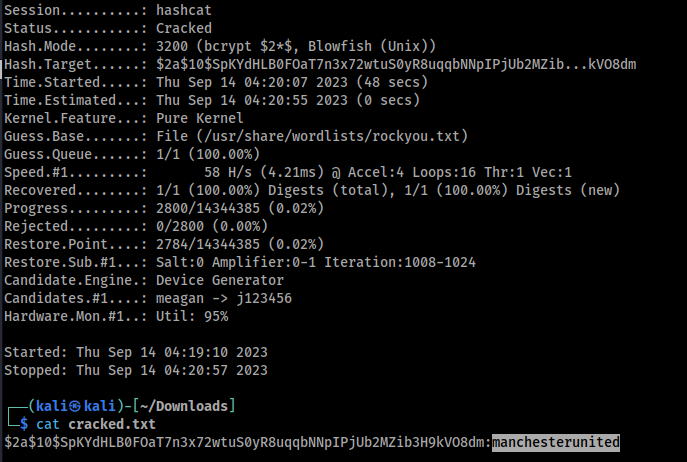Click the cat command at the prompt
This screenshot has height=462, width=687.
pyautogui.click(x=48, y=424)
